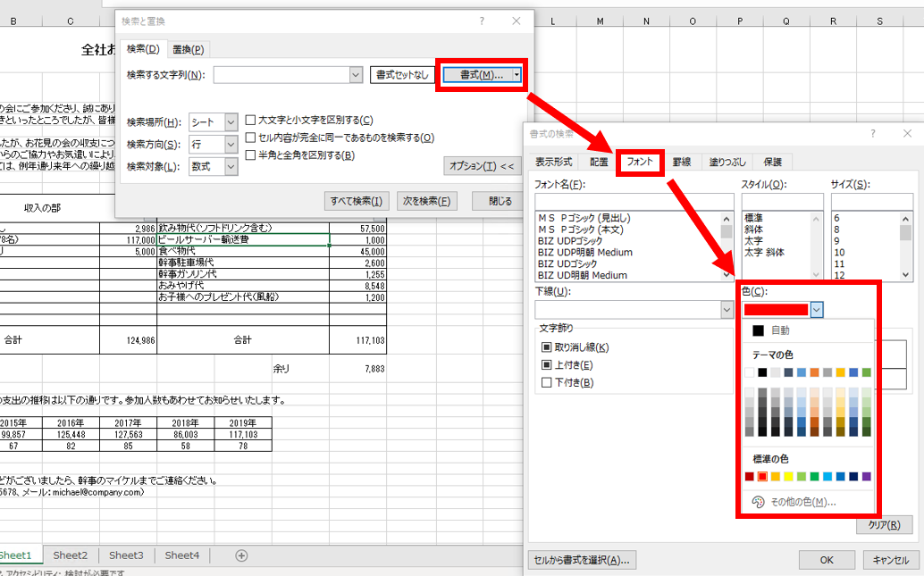Open the 検索対象 dropdown showing 数式
924x576 pixels.
[x=231, y=167]
